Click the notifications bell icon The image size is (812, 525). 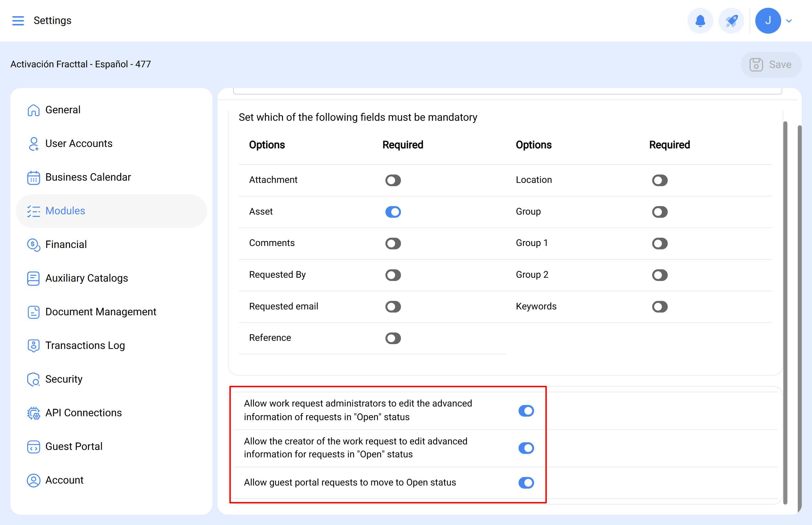click(x=700, y=21)
